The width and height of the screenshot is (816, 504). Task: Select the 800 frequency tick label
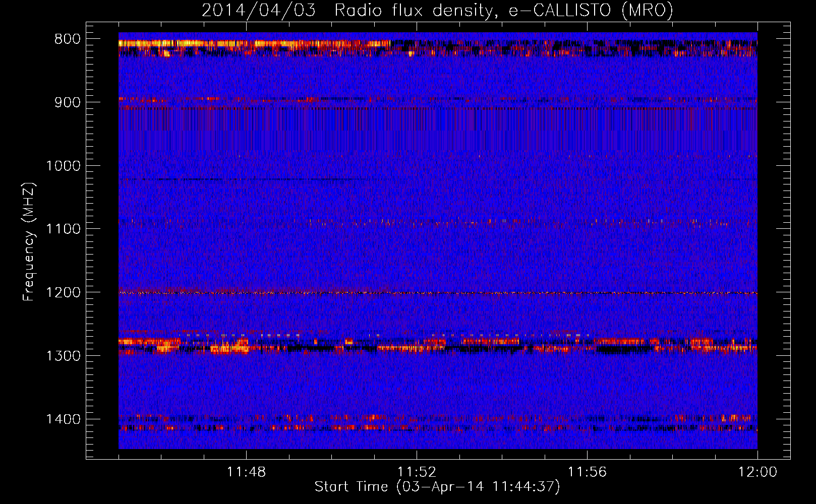(x=67, y=39)
